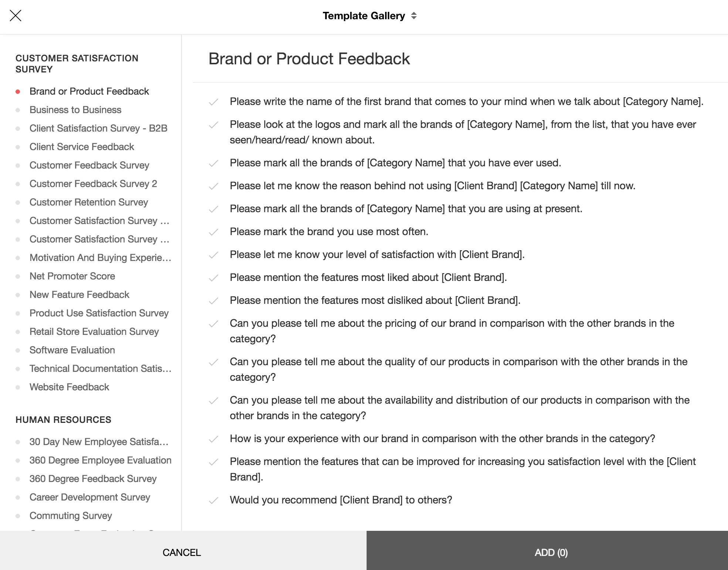The image size is (728, 570).
Task: Click the close (X) icon to exit gallery
Action: coord(16,16)
